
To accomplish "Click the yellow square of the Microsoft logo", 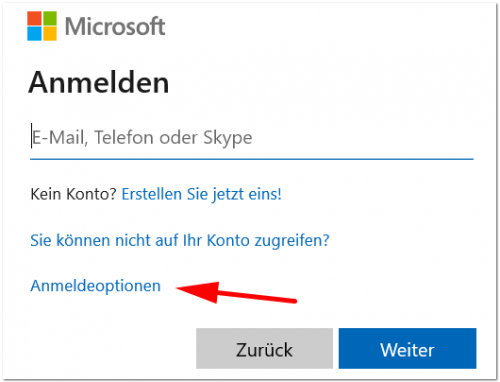I will coord(50,34).
